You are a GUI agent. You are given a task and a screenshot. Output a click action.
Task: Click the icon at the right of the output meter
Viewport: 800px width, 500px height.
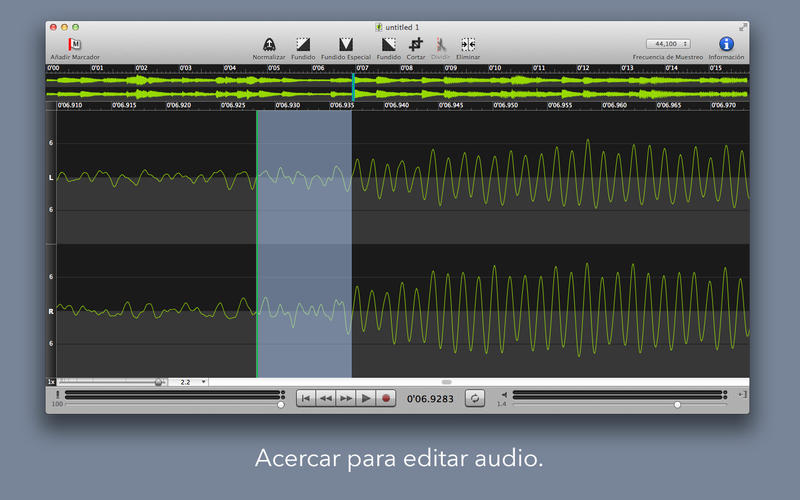coord(742,394)
